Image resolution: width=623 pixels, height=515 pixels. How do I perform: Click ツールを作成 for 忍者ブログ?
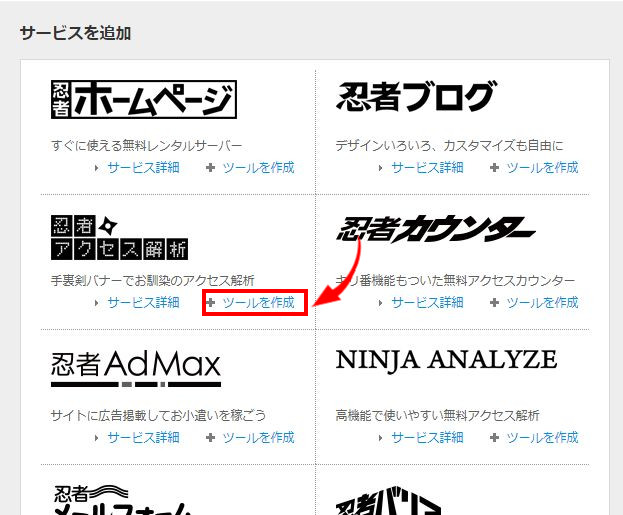coord(542,168)
